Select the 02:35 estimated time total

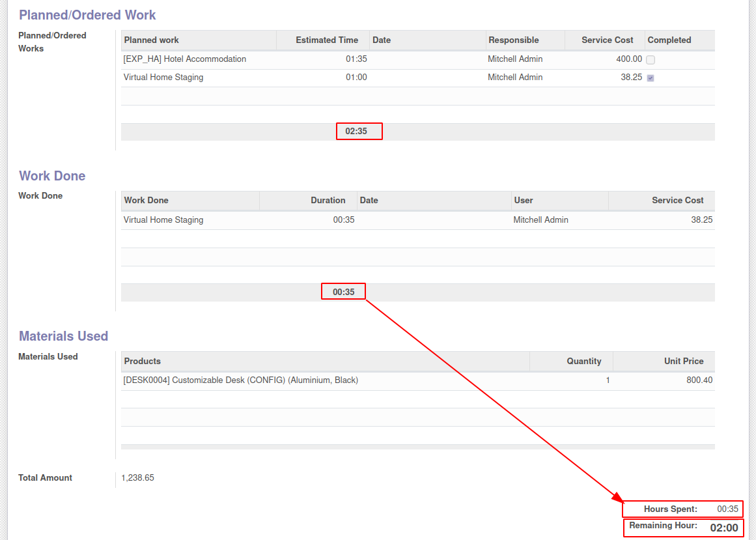coord(356,131)
